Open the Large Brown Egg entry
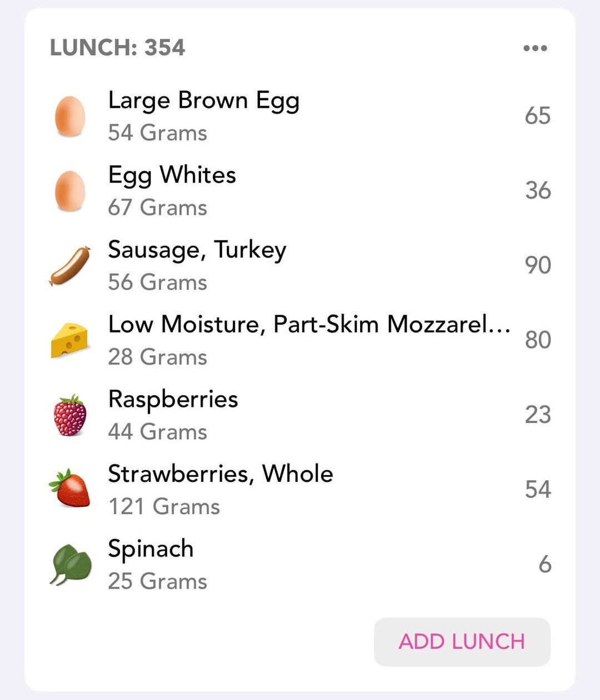 point(300,117)
